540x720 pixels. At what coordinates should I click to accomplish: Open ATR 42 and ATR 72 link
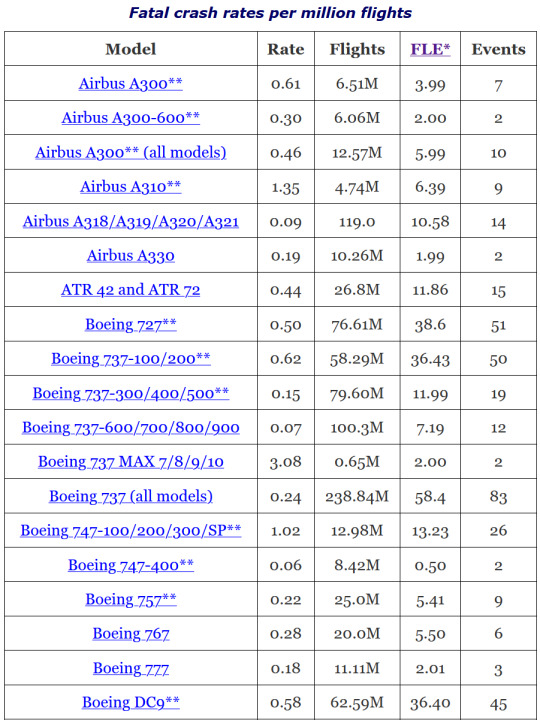coord(130,290)
